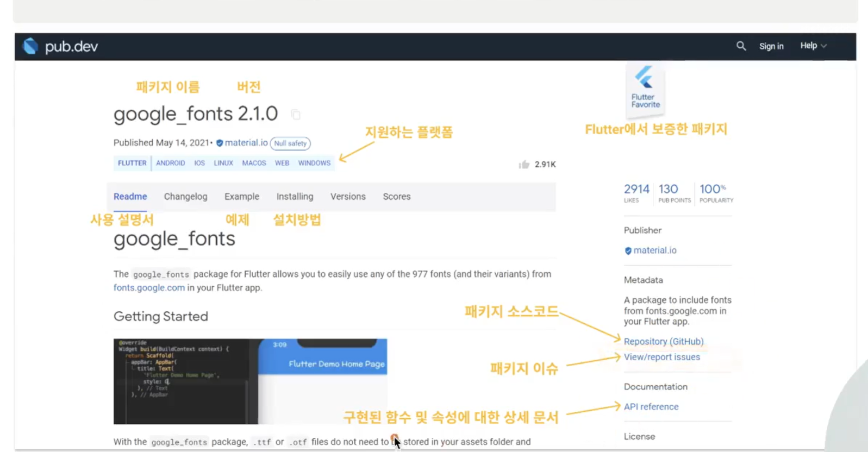The image size is (868, 452).
Task: Open the Changelog tab
Action: coord(185,197)
